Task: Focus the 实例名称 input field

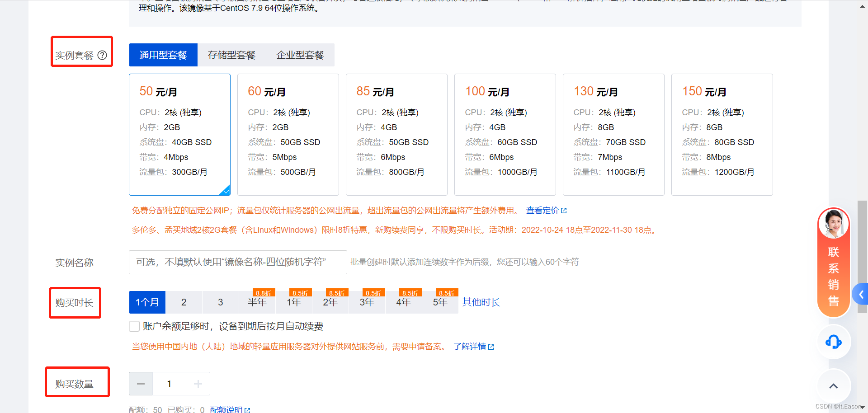Action: point(238,262)
